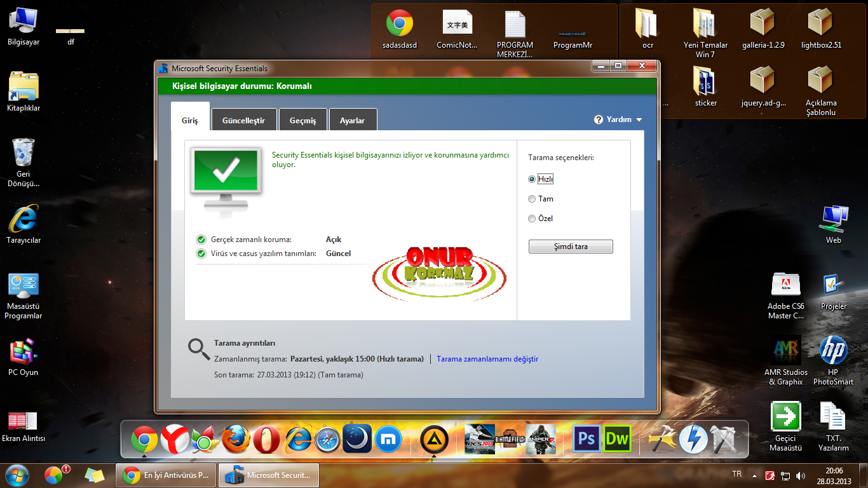Launch Dreamweaver from the dock

coord(617,439)
